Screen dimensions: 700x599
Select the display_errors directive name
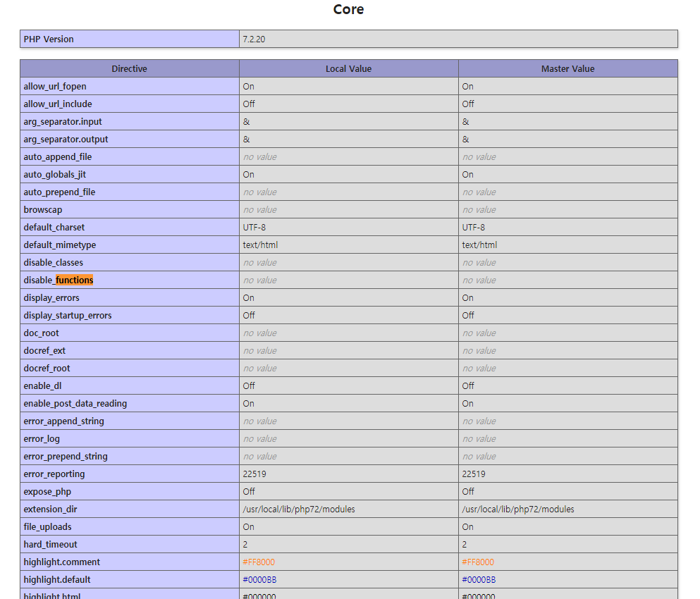[x=51, y=298]
